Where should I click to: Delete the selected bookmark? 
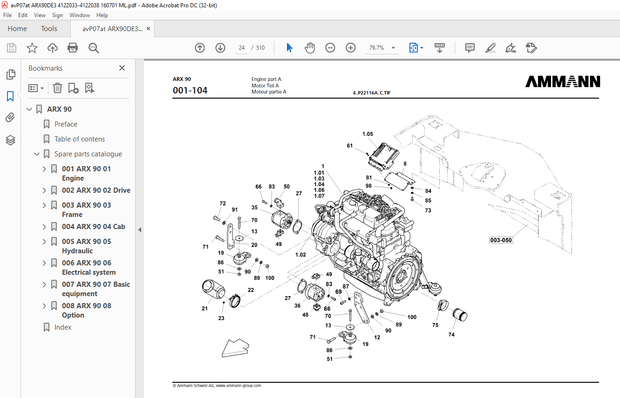point(57,88)
